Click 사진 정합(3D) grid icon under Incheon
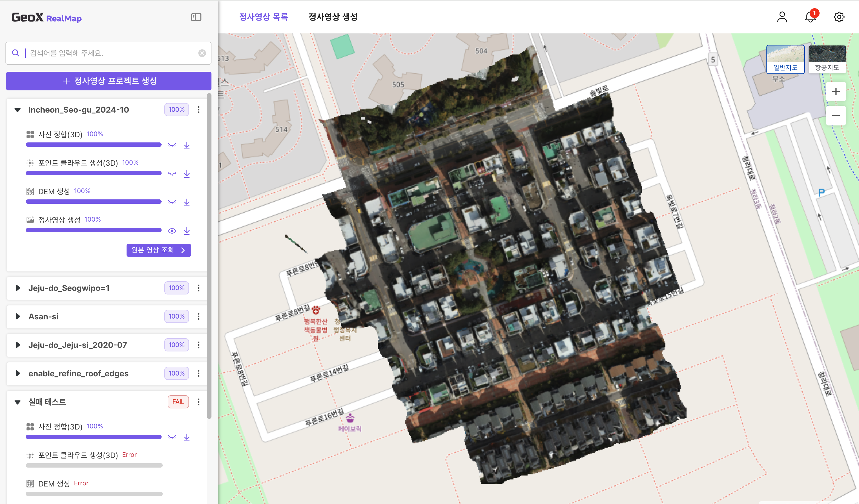Viewport: 859px width, 504px height. click(30, 134)
